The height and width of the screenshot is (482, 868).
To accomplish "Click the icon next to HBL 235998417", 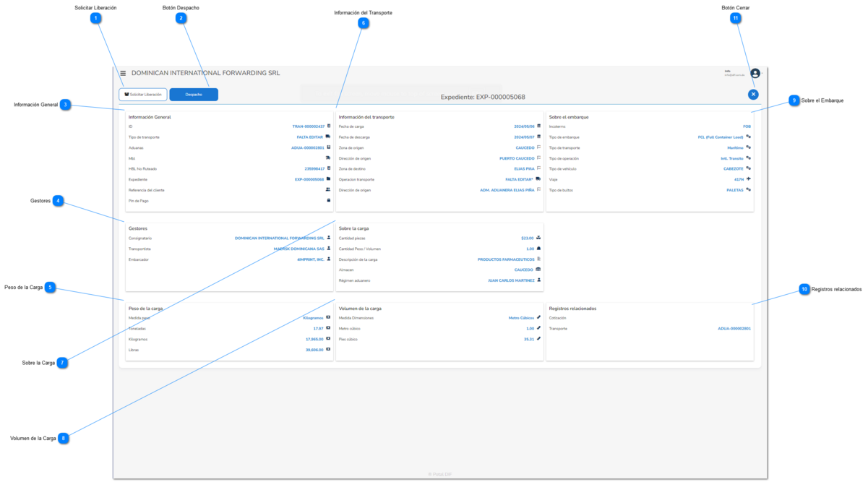I will tap(329, 168).
